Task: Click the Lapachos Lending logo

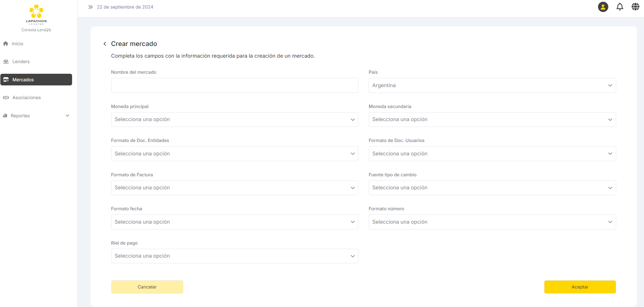Action: point(36,14)
